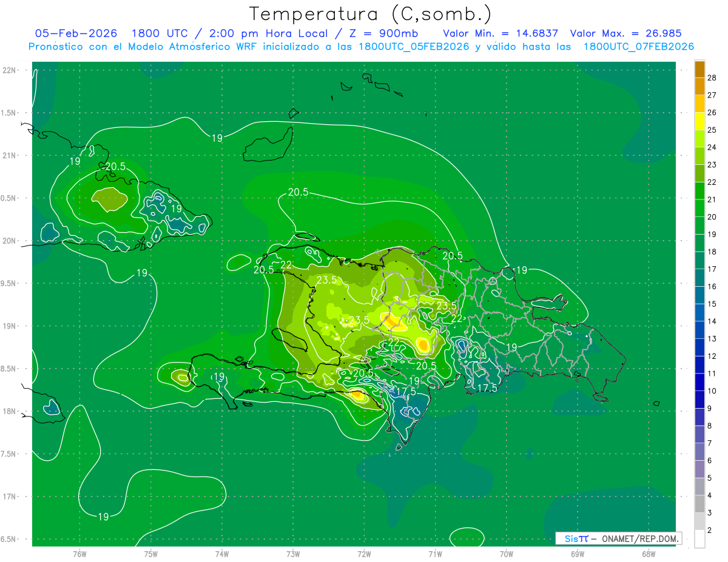Click the ONAMET/REP.DOM. credit text
This screenshot has height=562, width=728.
[639, 538]
